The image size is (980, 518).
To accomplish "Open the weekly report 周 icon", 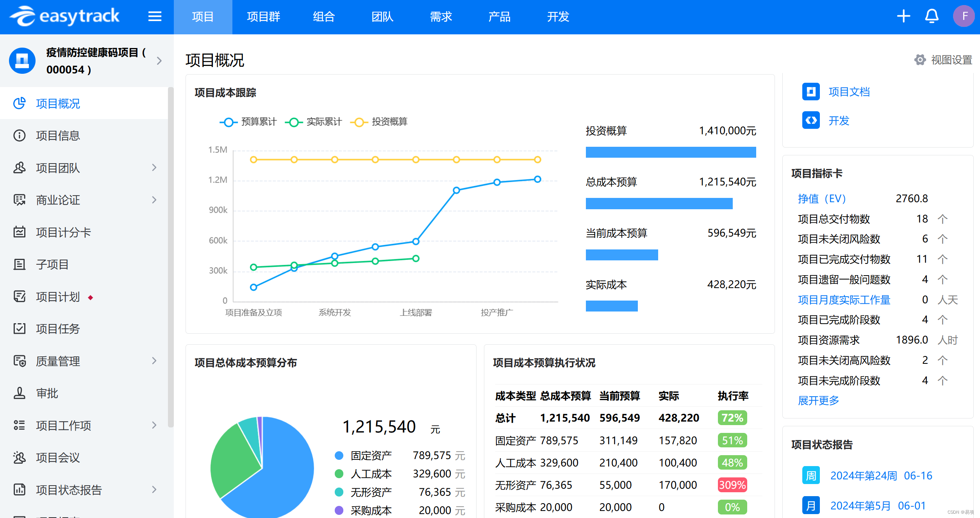I will point(811,475).
